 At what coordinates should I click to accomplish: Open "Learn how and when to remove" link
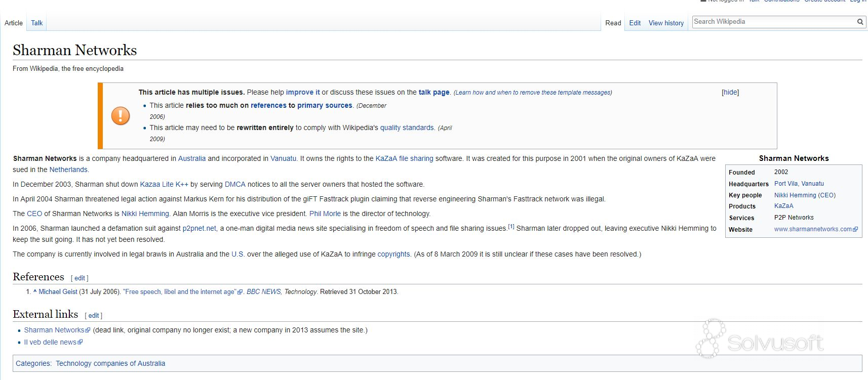click(533, 93)
